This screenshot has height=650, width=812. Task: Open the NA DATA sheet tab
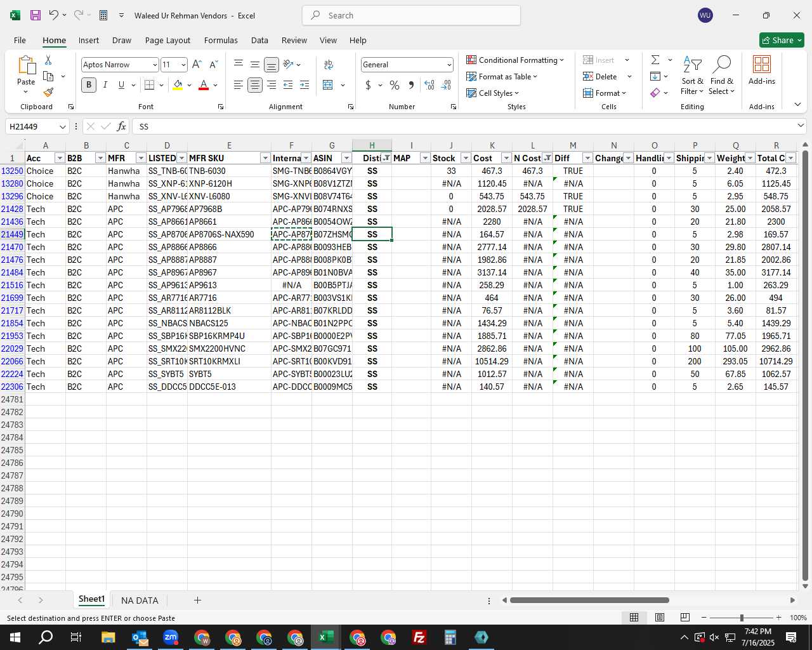tap(140, 600)
